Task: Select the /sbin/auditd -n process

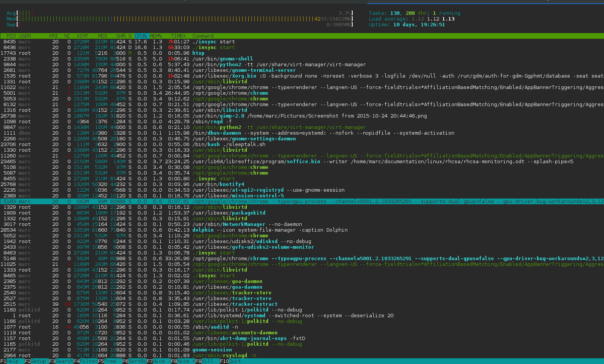Action: [302, 327]
